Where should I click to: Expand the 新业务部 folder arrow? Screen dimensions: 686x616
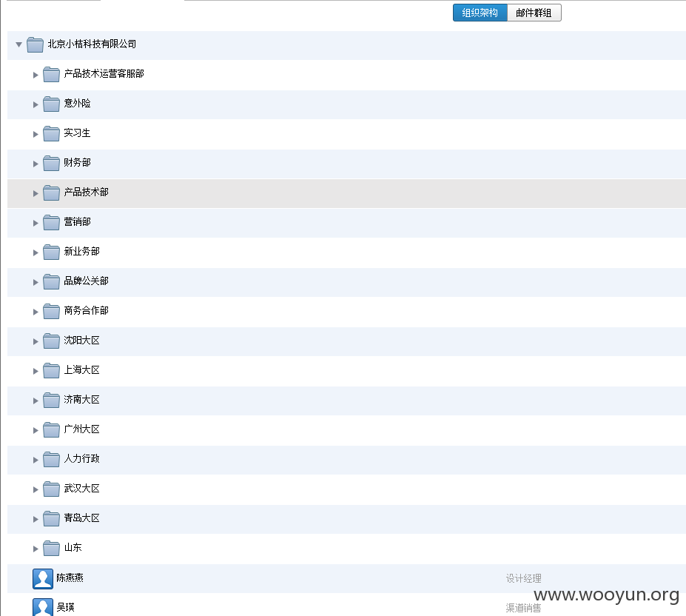tap(36, 252)
